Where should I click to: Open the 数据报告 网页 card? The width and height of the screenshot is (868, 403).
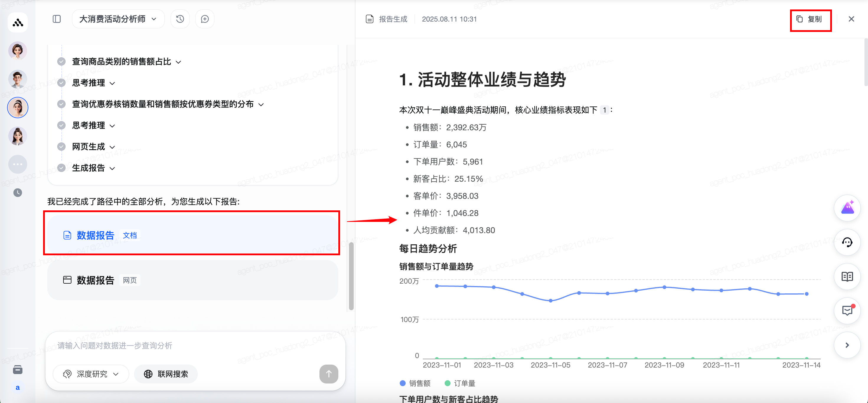pyautogui.click(x=192, y=280)
